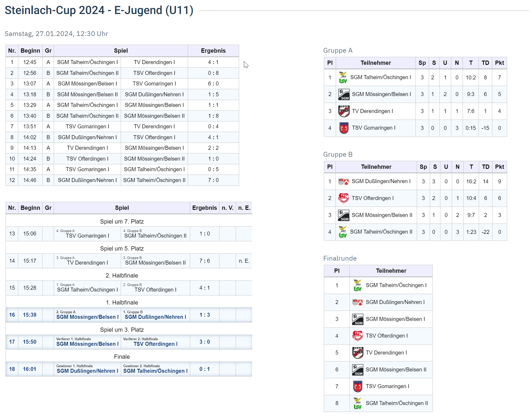532x418 pixels.
Task: Click SGM Dußlingen/Nehren I logo in Gruppe B
Action: pos(343,181)
